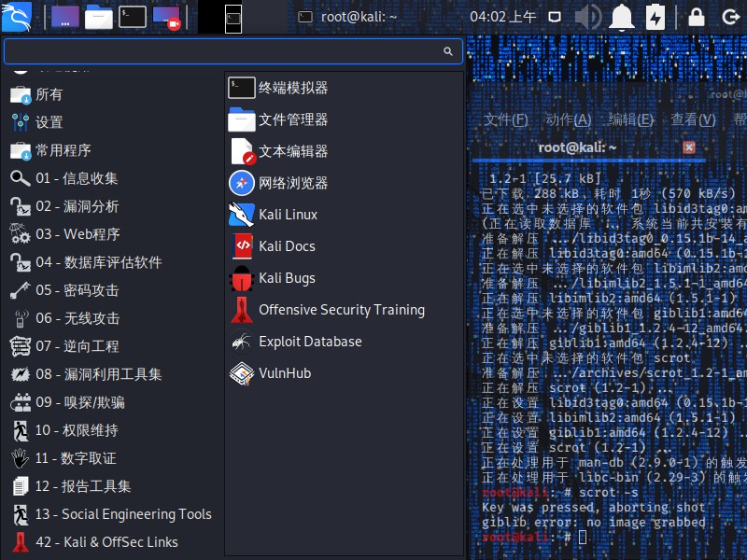Click the battery power manager icon
This screenshot has width=747, height=560.
point(655,17)
